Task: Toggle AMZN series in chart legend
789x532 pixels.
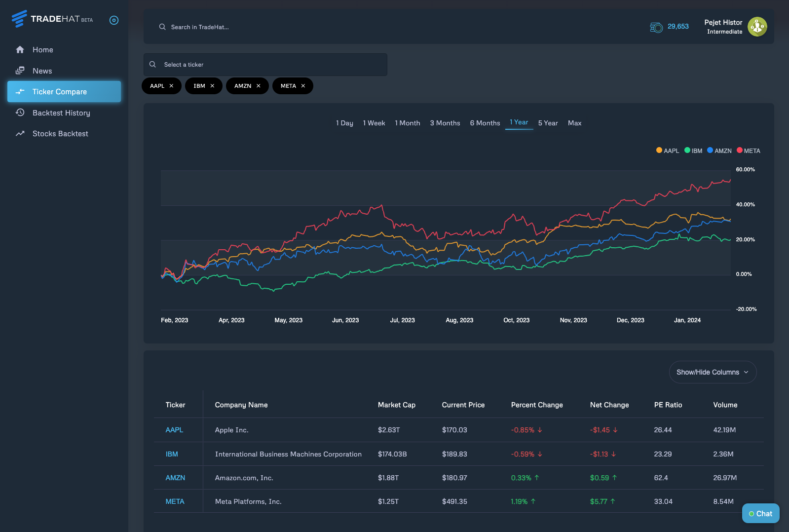Action: (719, 151)
